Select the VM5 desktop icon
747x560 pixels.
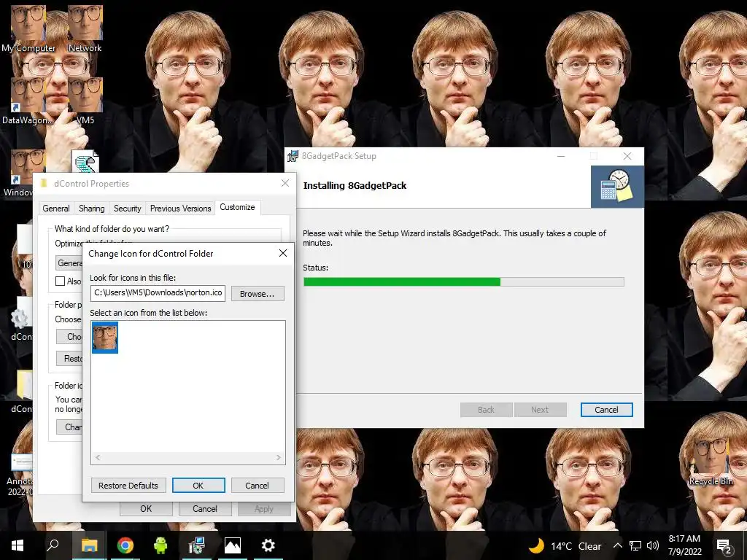point(85,101)
